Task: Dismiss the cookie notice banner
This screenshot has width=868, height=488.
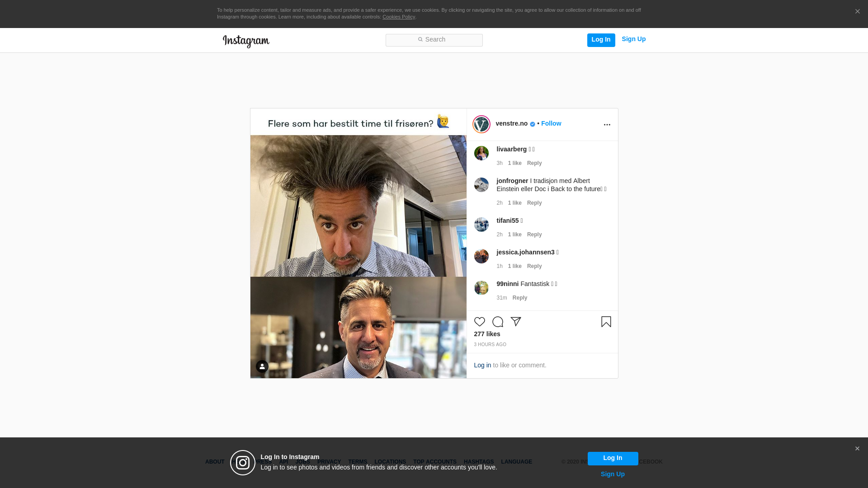Action: point(857,12)
